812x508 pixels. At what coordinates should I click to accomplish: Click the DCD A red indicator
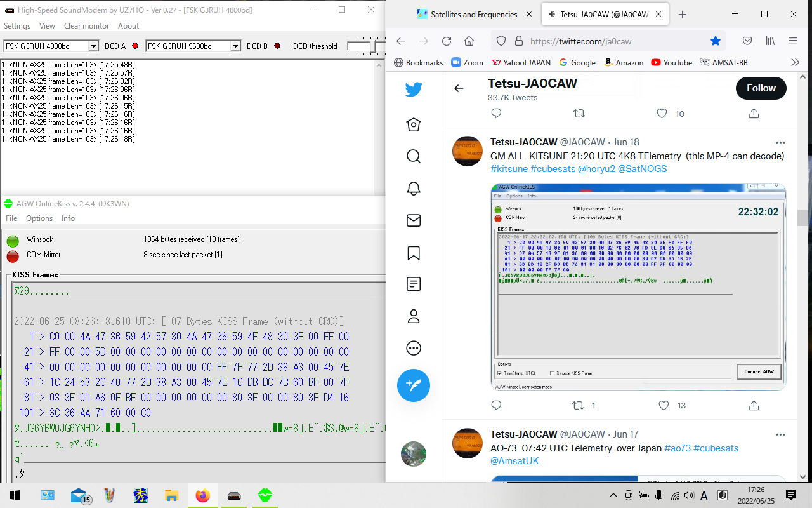tap(134, 46)
